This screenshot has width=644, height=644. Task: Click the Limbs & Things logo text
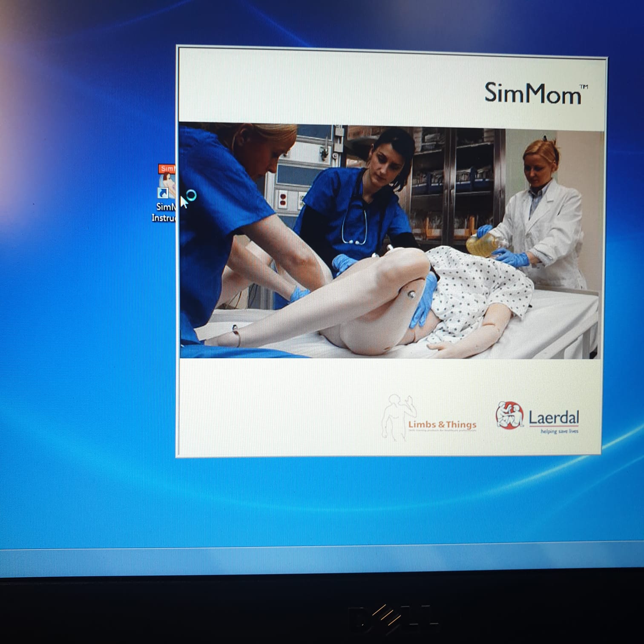pos(442,425)
